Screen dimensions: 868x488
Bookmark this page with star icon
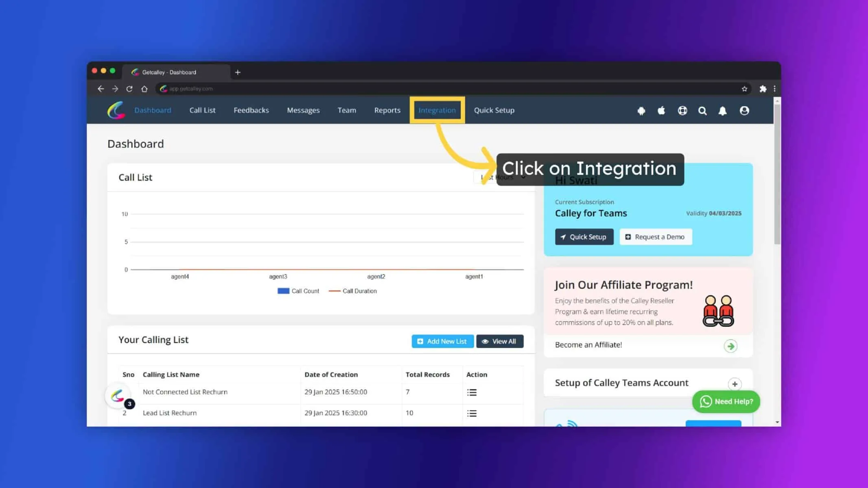coord(744,89)
